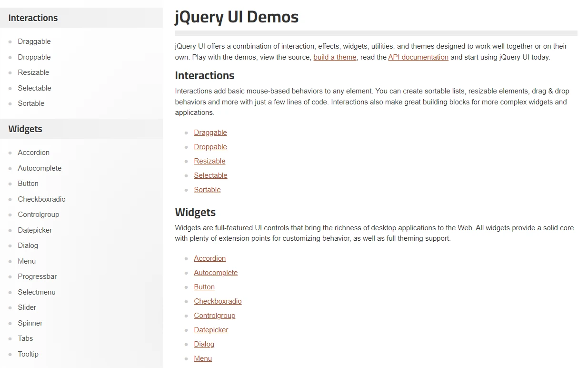Click the Tooltip sidebar entry

coord(28,354)
